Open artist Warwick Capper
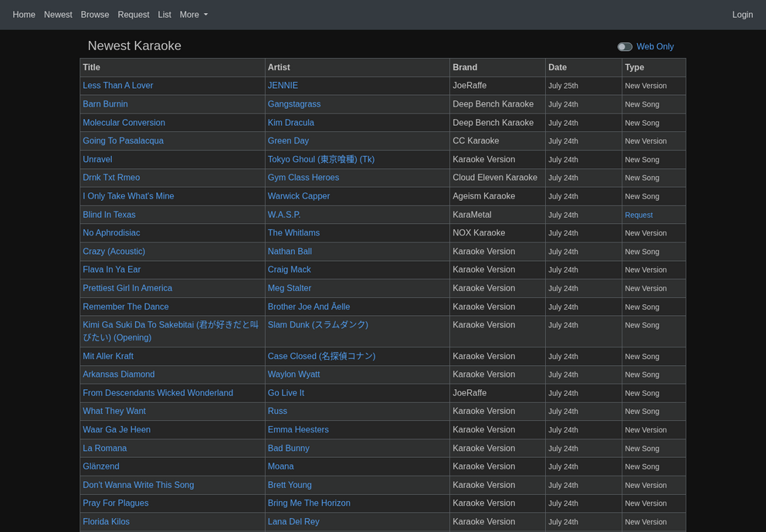Image resolution: width=766 pixels, height=532 pixels. 299,196
